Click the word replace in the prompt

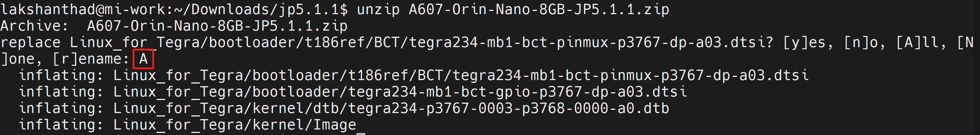pyautogui.click(x=31, y=42)
